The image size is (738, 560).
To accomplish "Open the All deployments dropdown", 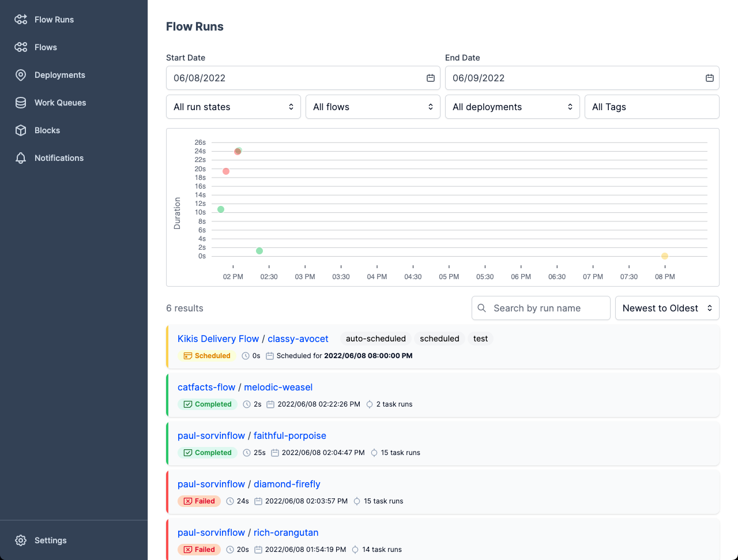I will (x=512, y=107).
